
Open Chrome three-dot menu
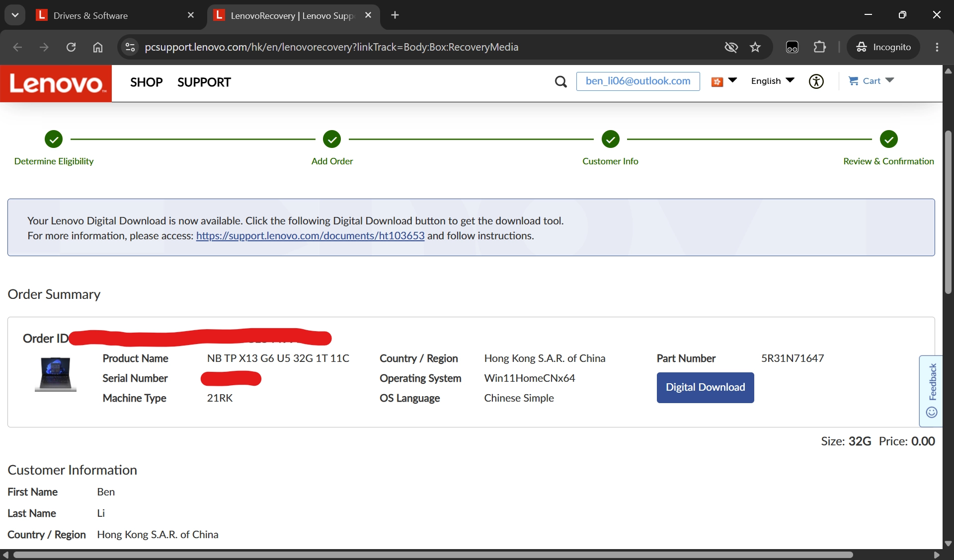[x=937, y=47]
